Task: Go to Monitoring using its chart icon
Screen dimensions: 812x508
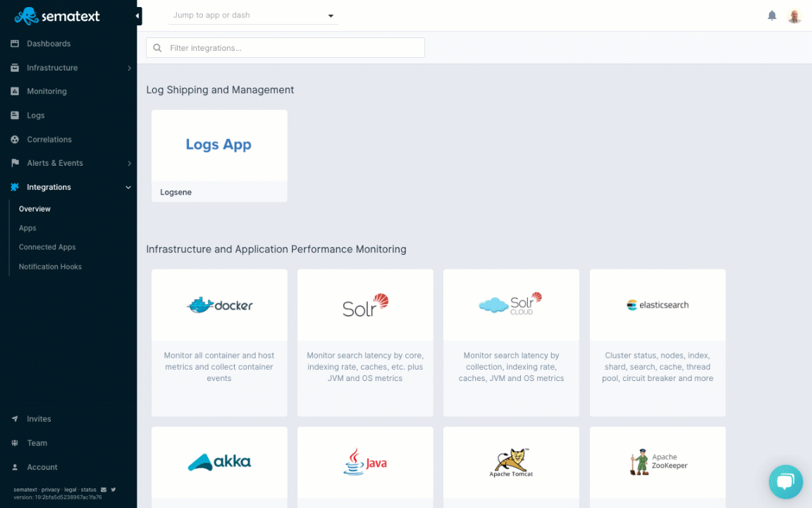Action: (x=15, y=91)
